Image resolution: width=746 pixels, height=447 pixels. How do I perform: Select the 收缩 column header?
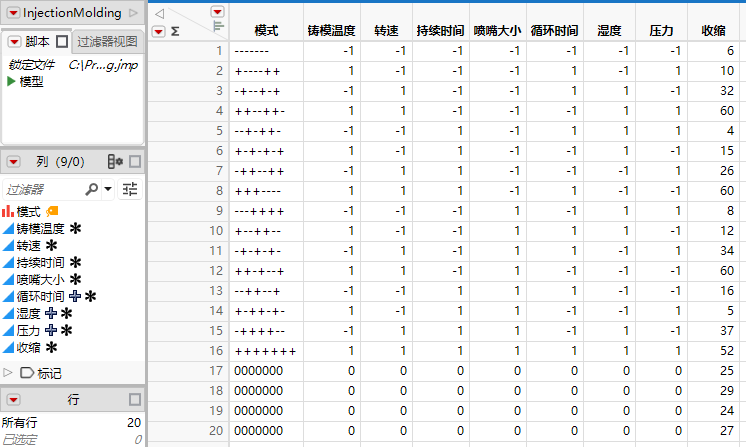(x=713, y=30)
